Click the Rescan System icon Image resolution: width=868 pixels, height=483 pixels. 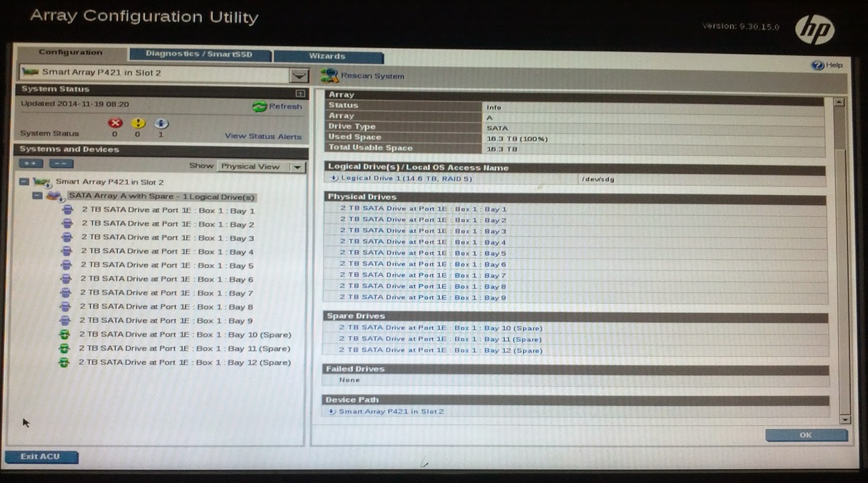(x=329, y=75)
